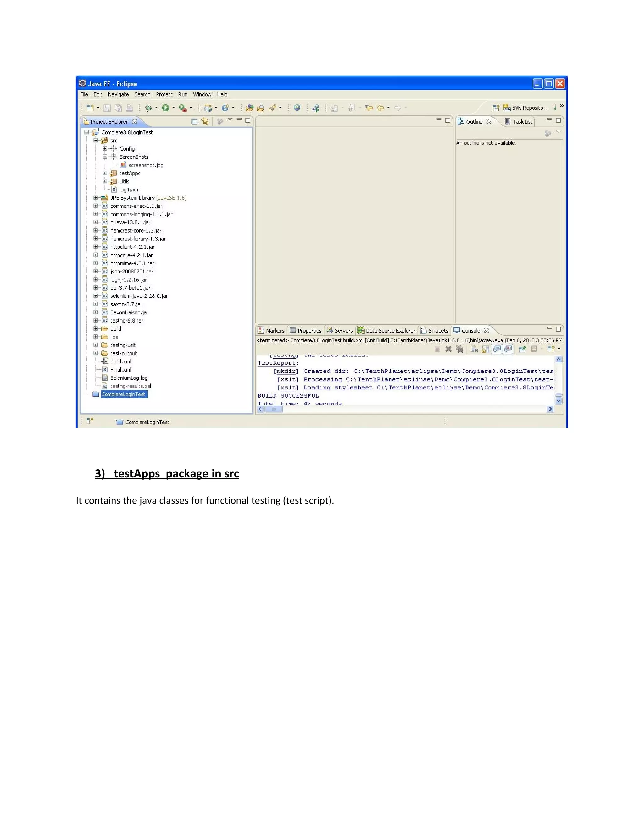Image resolution: width=644 pixels, height=833 pixels.
Task: Open the Outline view menu triangle
Action: [558, 132]
